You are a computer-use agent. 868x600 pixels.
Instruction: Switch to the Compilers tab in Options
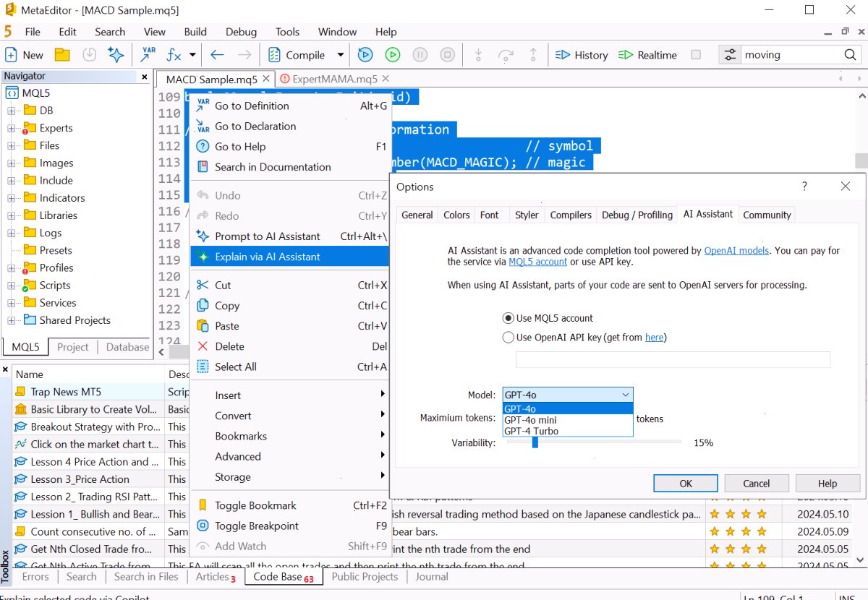point(571,215)
